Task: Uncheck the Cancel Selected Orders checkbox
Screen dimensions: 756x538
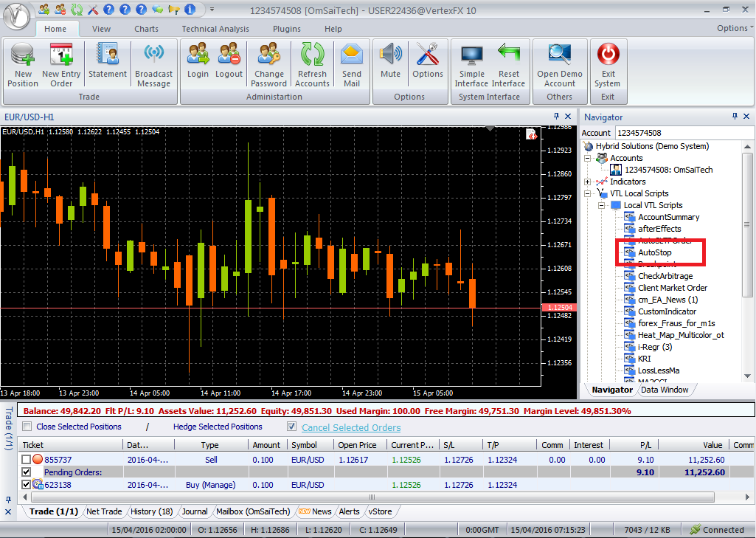Action: tap(291, 427)
